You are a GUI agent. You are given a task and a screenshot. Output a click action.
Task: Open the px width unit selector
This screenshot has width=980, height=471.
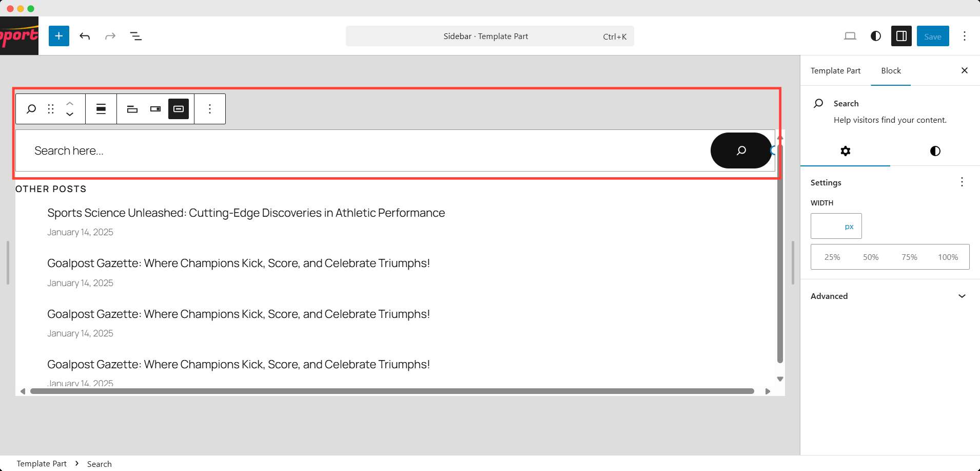point(849,227)
